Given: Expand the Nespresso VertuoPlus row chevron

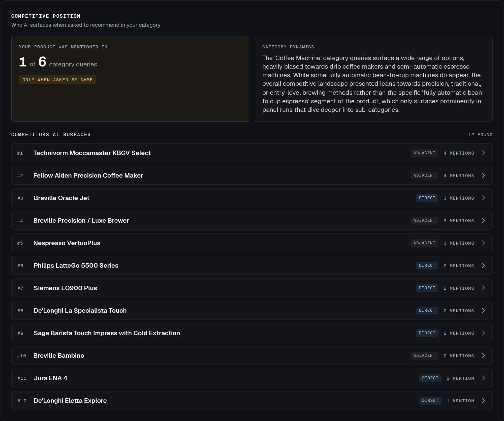Looking at the screenshot, I should tap(483, 243).
